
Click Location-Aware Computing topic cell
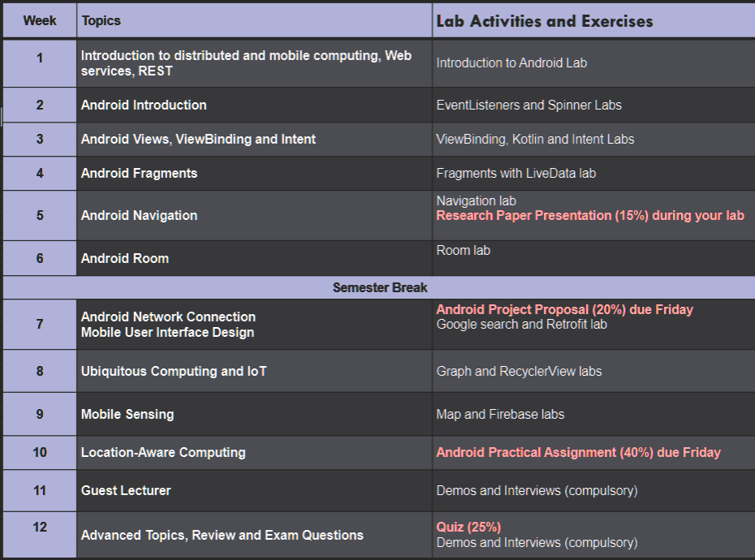pyautogui.click(x=254, y=453)
